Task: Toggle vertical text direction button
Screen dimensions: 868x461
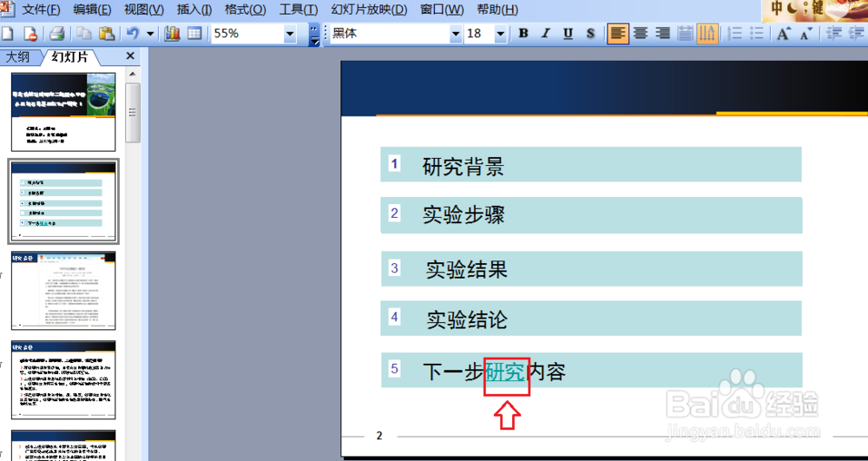Action: [x=707, y=34]
